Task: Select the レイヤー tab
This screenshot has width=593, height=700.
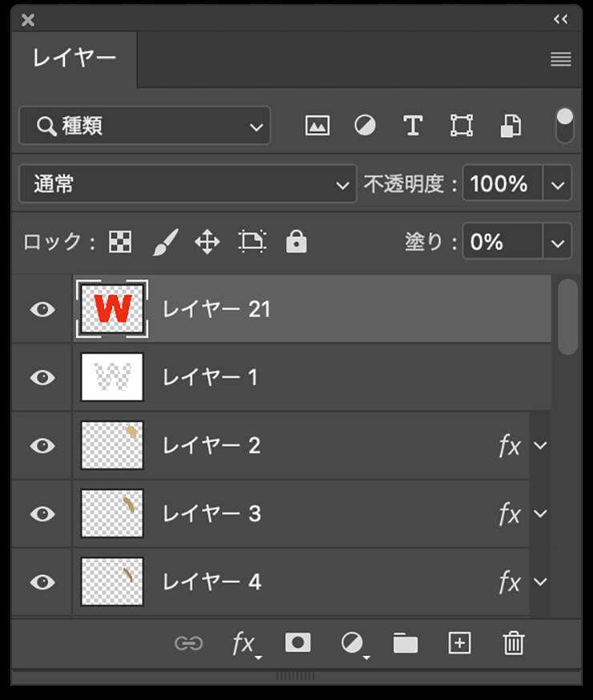Action: [x=74, y=59]
